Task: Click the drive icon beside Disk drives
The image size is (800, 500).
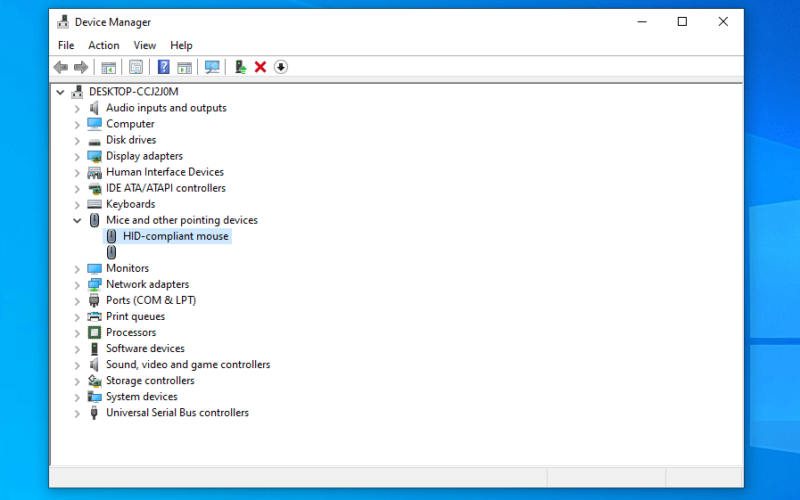Action: tap(94, 141)
